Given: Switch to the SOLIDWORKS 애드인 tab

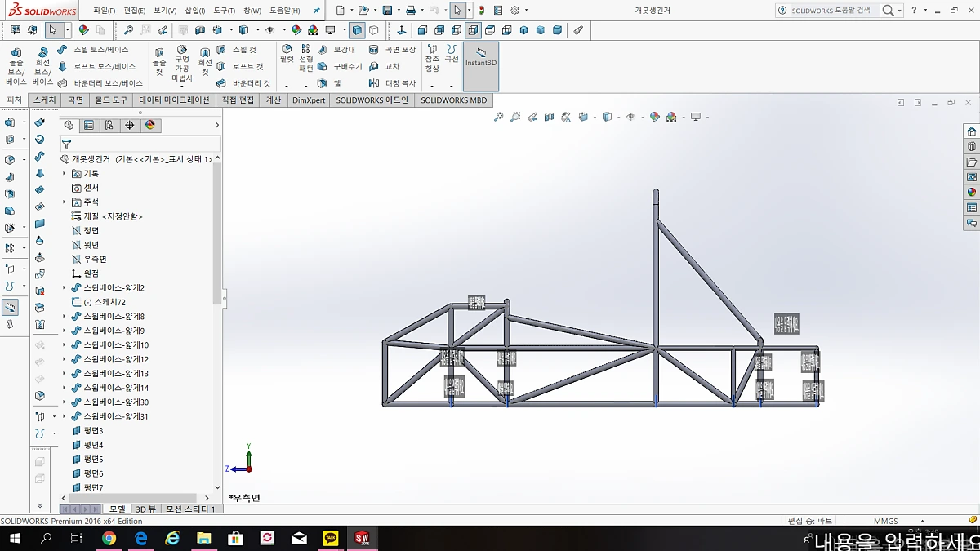Looking at the screenshot, I should tap(372, 100).
